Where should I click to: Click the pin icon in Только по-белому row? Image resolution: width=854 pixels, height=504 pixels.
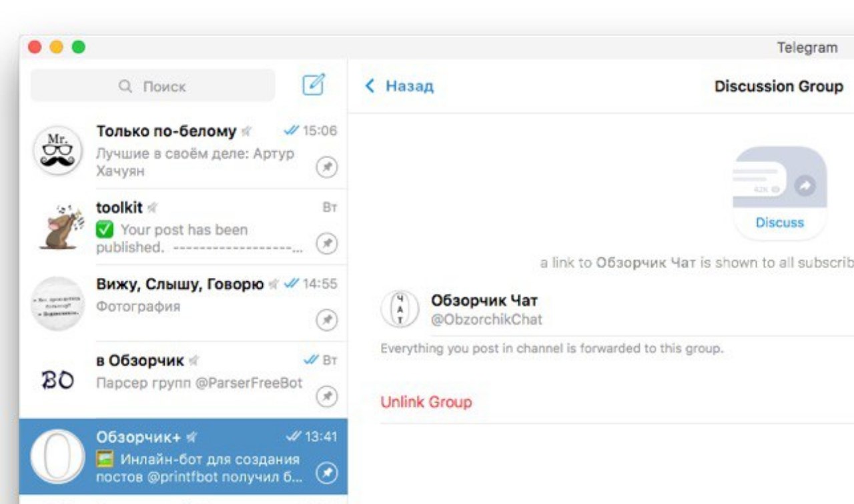coord(326,169)
